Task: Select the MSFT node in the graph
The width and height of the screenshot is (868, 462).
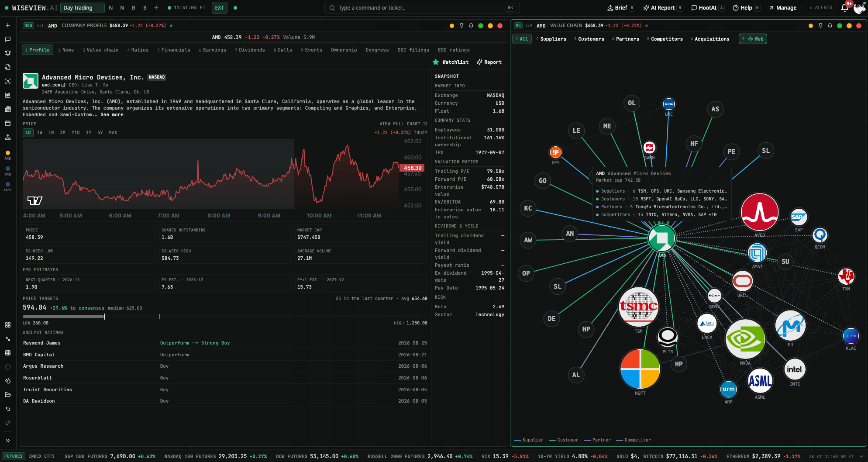Action: (x=640, y=369)
